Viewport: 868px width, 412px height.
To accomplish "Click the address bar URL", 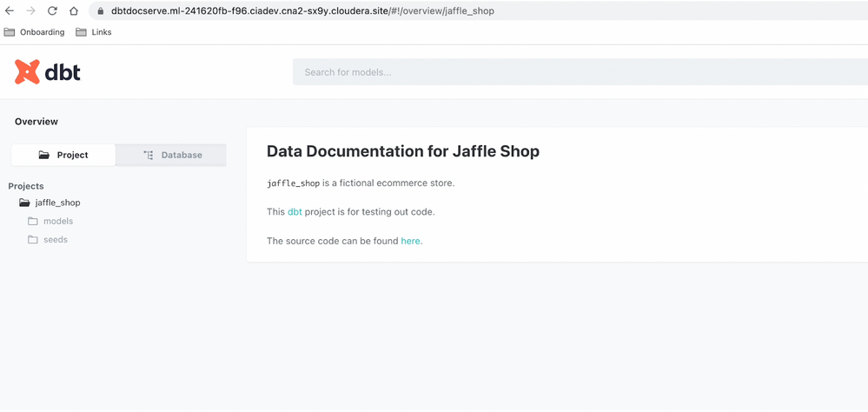I will [303, 10].
